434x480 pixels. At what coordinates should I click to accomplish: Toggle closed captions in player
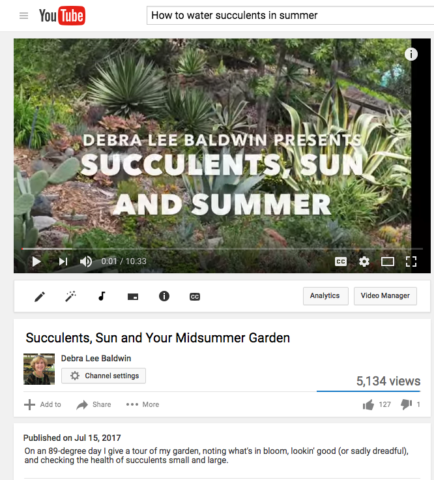tap(341, 261)
